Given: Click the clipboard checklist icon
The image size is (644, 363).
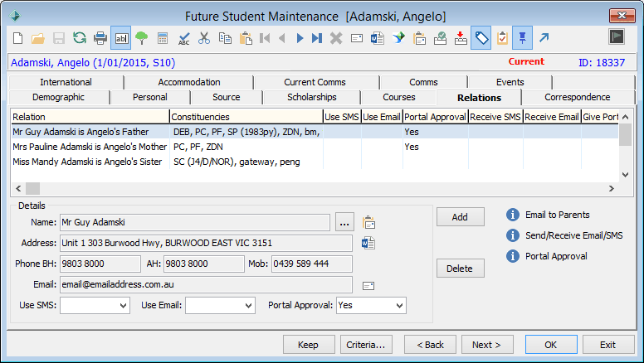Looking at the screenshot, I should point(502,38).
